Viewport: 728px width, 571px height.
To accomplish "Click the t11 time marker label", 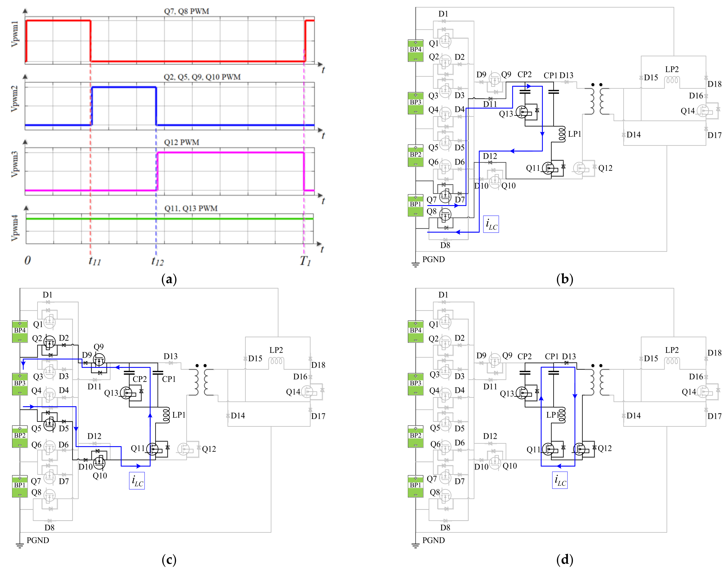I will tap(95, 261).
